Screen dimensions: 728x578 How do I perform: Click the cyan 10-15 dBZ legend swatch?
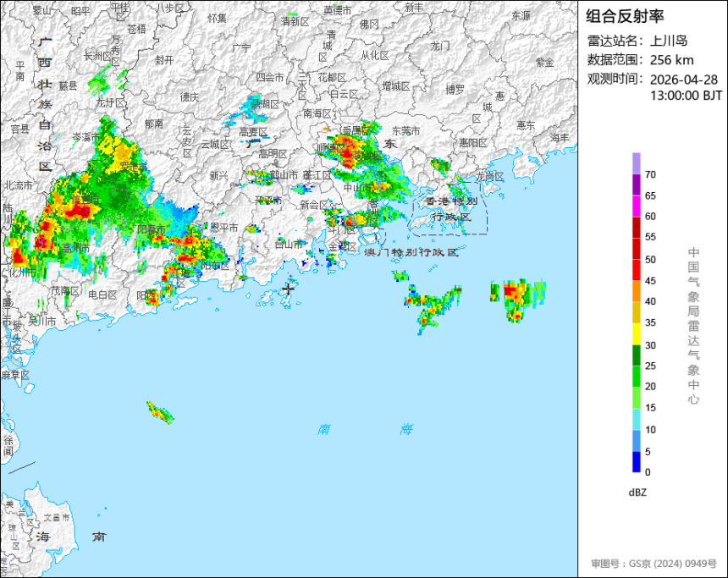pos(636,419)
